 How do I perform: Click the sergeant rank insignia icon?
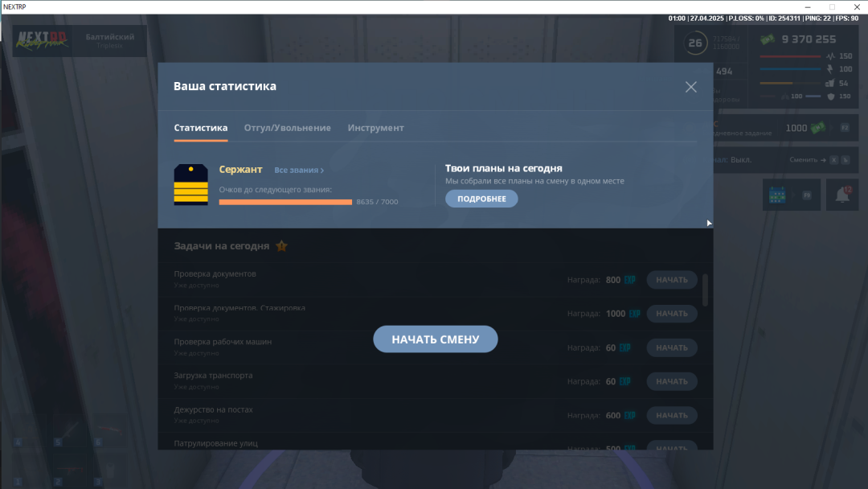tap(190, 184)
